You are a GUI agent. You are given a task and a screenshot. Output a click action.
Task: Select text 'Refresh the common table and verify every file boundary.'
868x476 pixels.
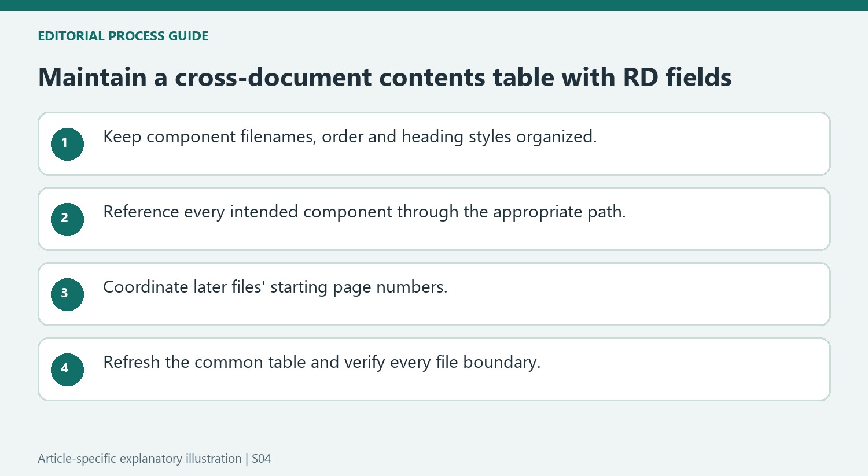(322, 363)
